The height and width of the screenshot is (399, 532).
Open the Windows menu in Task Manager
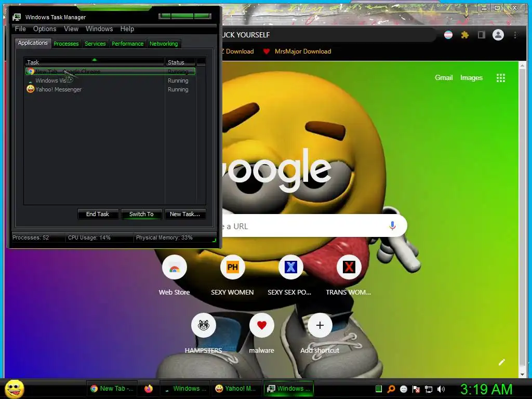[99, 29]
